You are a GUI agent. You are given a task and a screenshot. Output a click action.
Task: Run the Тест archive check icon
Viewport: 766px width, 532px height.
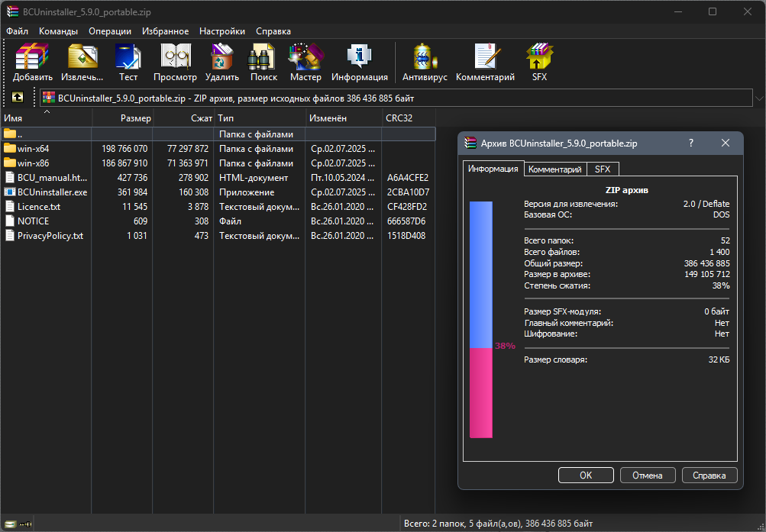click(x=128, y=56)
